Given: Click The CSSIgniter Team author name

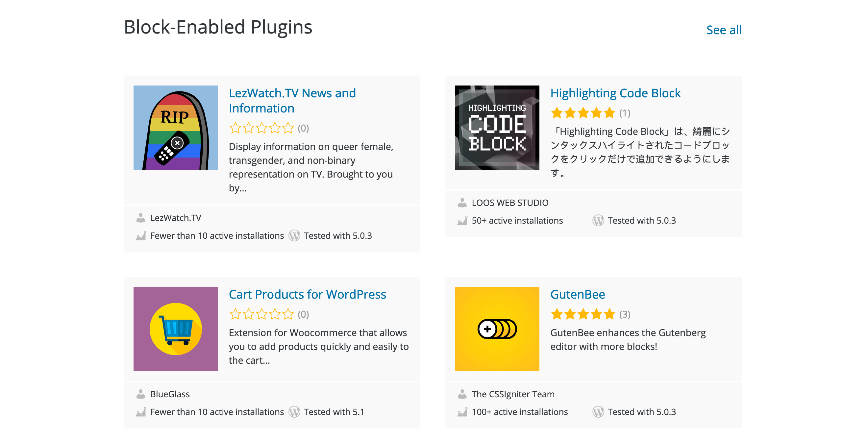Looking at the screenshot, I should point(512,394).
